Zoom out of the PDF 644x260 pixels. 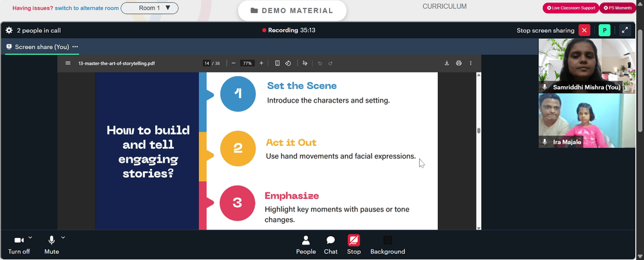point(233,63)
